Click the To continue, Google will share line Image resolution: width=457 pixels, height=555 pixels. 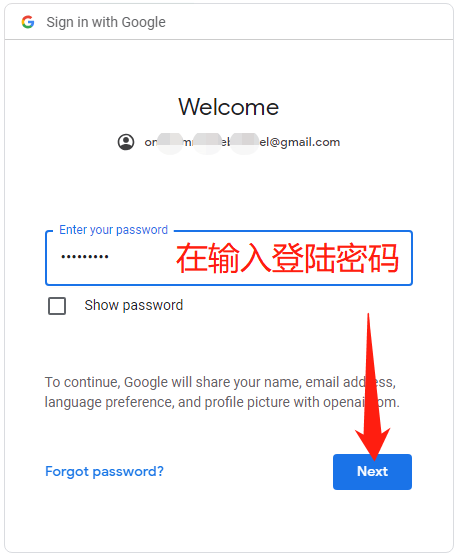tap(220, 382)
